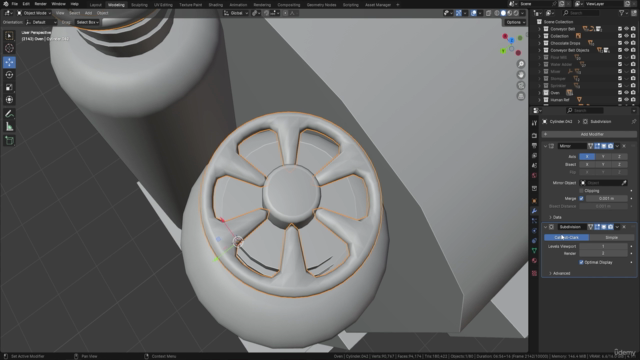Switch to the Sculpting workspace tab

(139, 5)
